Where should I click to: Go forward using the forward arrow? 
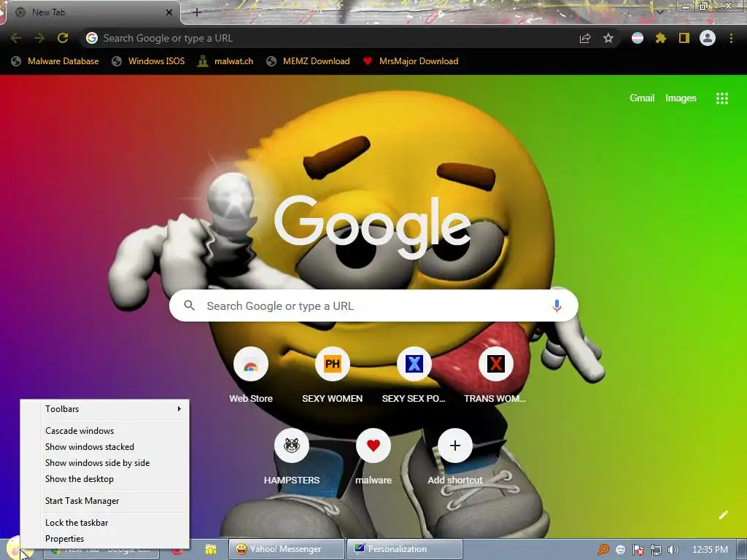click(39, 38)
